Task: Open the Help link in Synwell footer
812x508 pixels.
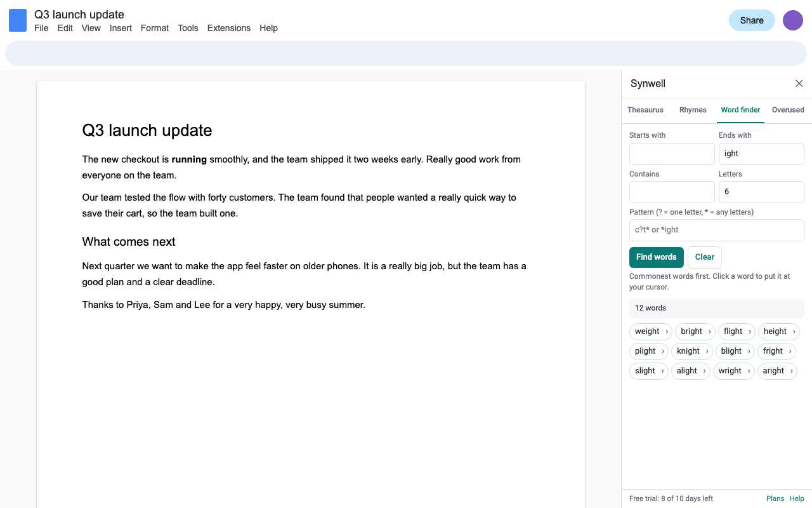Action: (x=797, y=498)
